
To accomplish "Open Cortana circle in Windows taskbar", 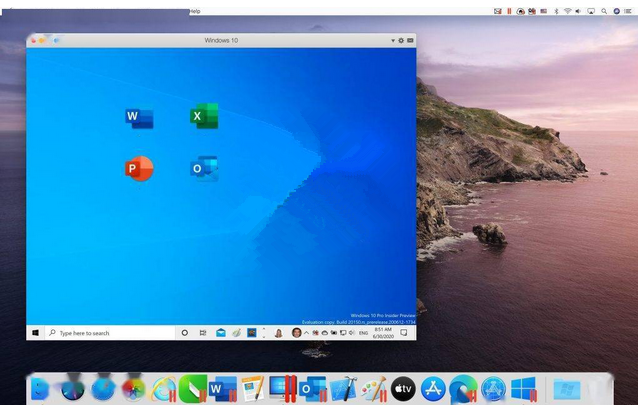I will pyautogui.click(x=184, y=332).
